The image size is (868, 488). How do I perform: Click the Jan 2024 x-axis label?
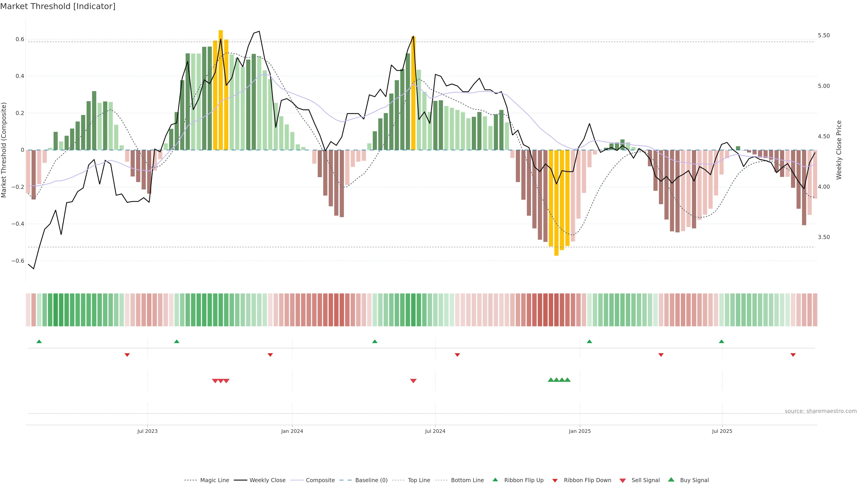[292, 431]
